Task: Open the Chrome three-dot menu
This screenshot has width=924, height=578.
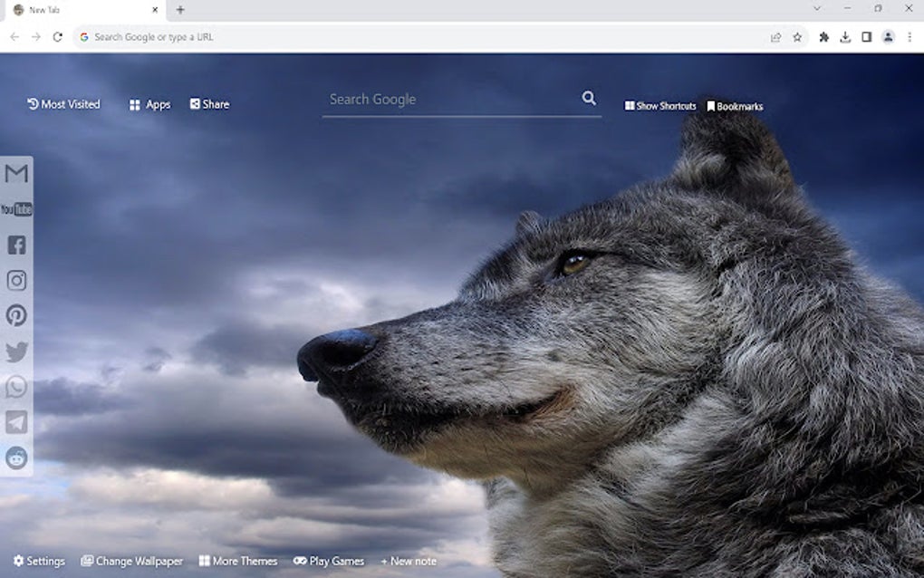Action: tap(909, 37)
